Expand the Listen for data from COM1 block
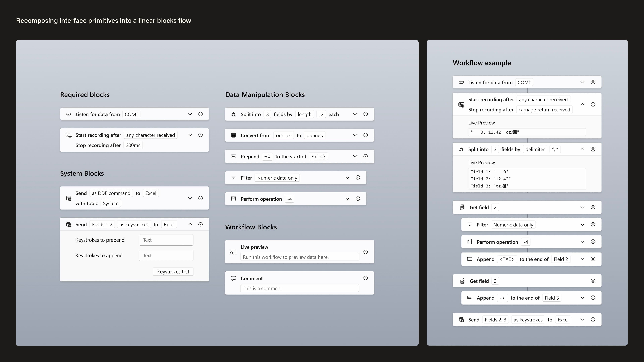 [190, 114]
